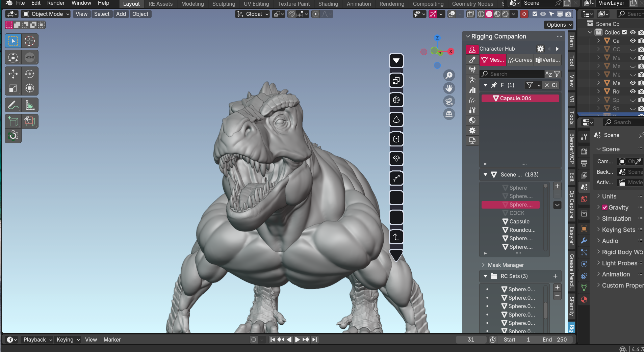The image size is (644, 352).
Task: Toggle camera view in viewport
Action: click(449, 101)
